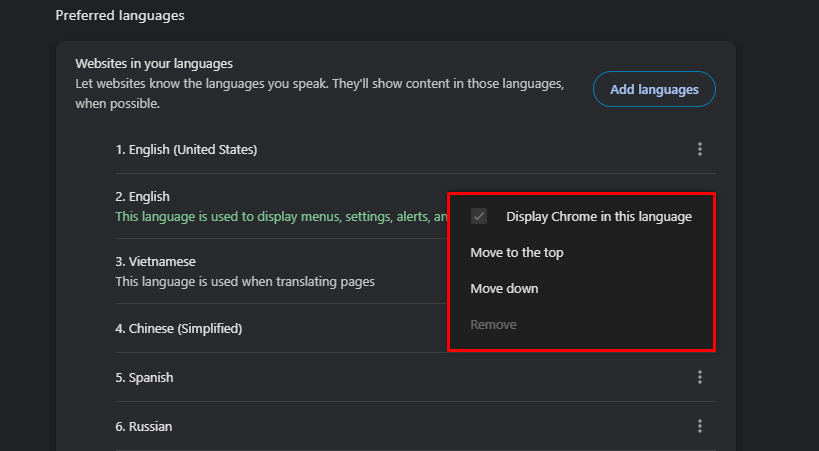Select the '5. Spanish' language row
Screen dimensions: 819x451
(415, 377)
